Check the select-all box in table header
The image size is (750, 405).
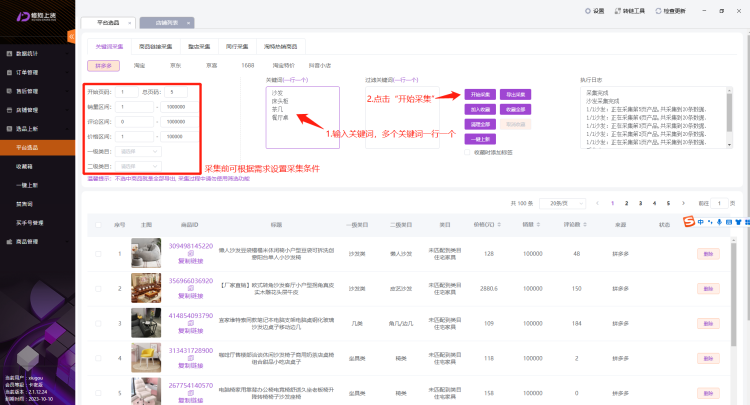pos(98,225)
